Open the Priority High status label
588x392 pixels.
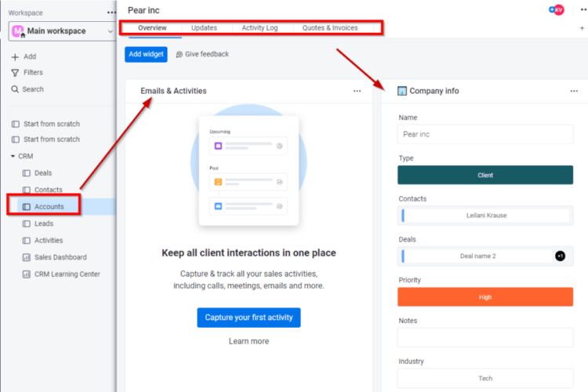click(x=485, y=297)
